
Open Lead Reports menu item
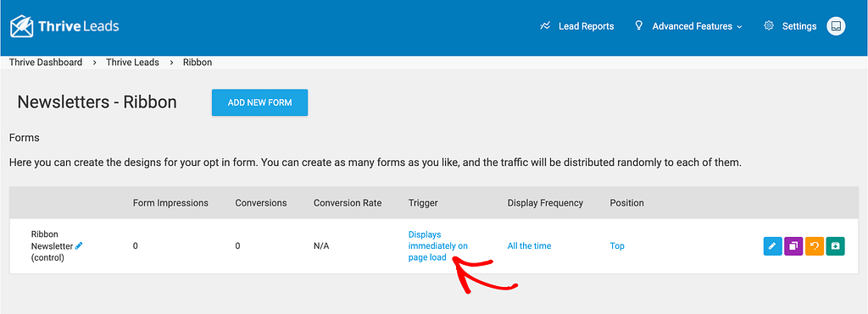click(587, 26)
